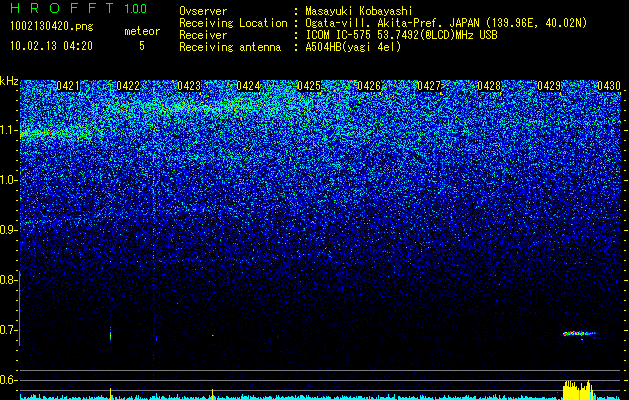Click the 0.7 kHz axis label
The width and height of the screenshot is (629, 400).
click(x=8, y=330)
